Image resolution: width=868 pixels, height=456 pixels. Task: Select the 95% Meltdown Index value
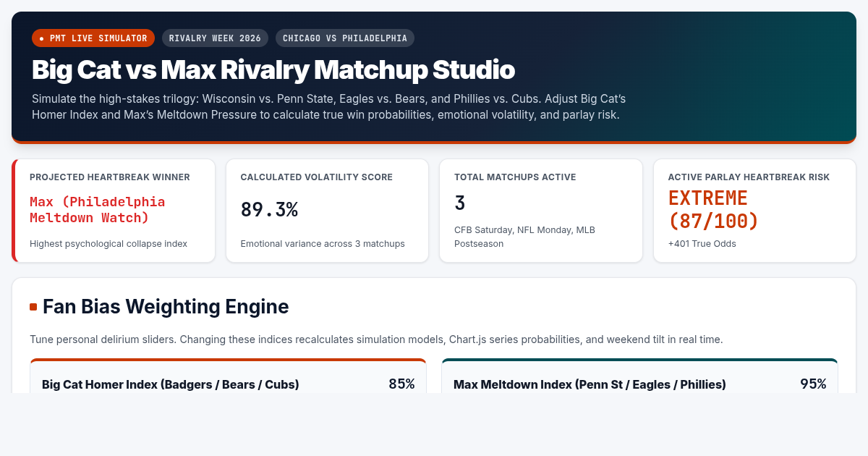pos(813,384)
